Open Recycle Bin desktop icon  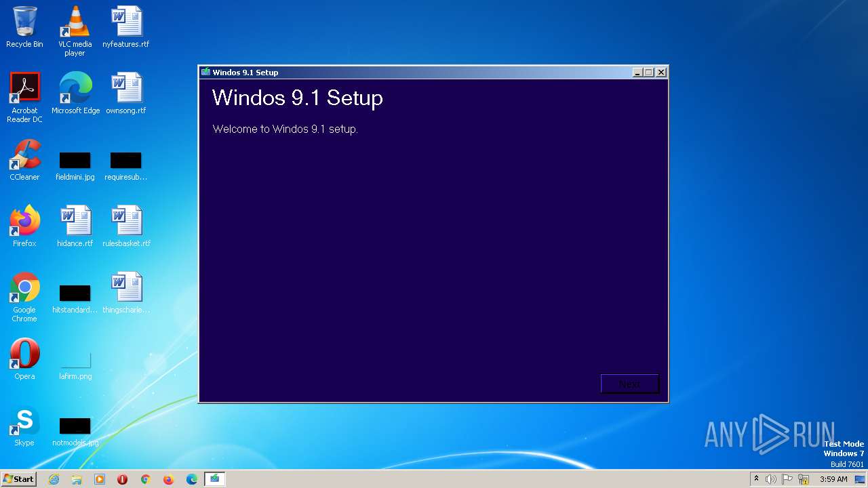[x=24, y=27]
